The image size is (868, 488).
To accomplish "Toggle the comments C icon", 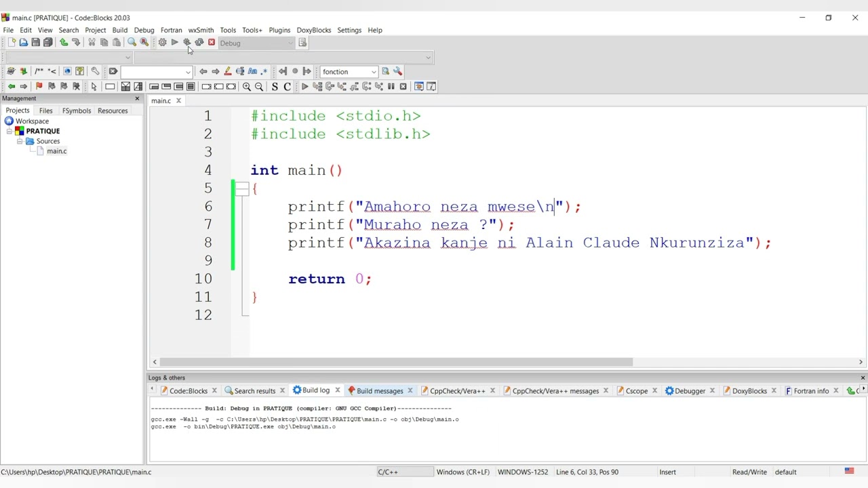I will click(287, 86).
